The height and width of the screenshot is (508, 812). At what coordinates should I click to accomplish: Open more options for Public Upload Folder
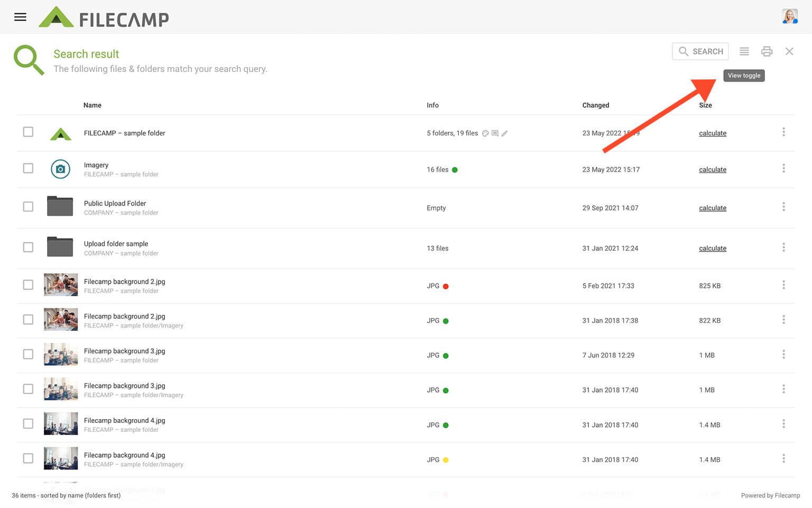coord(783,206)
